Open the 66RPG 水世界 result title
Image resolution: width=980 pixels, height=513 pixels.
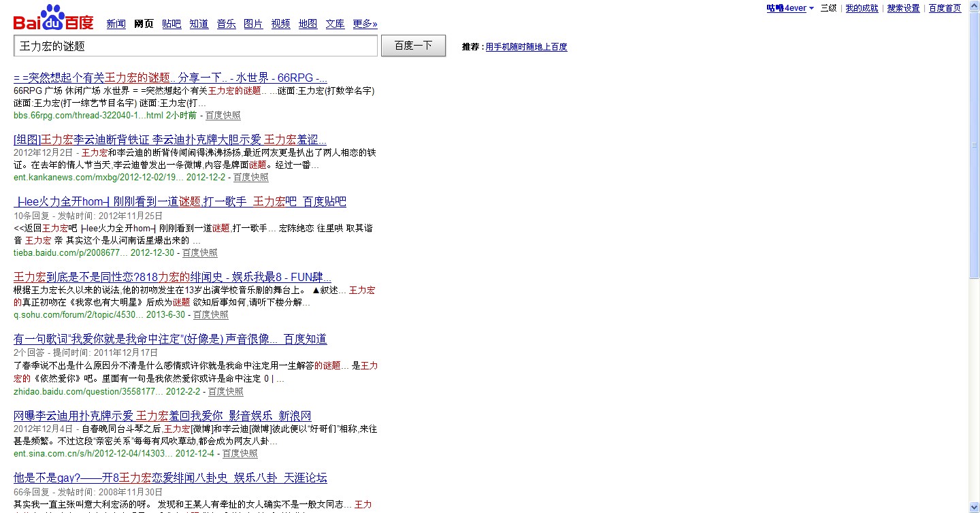pyautogui.click(x=170, y=78)
